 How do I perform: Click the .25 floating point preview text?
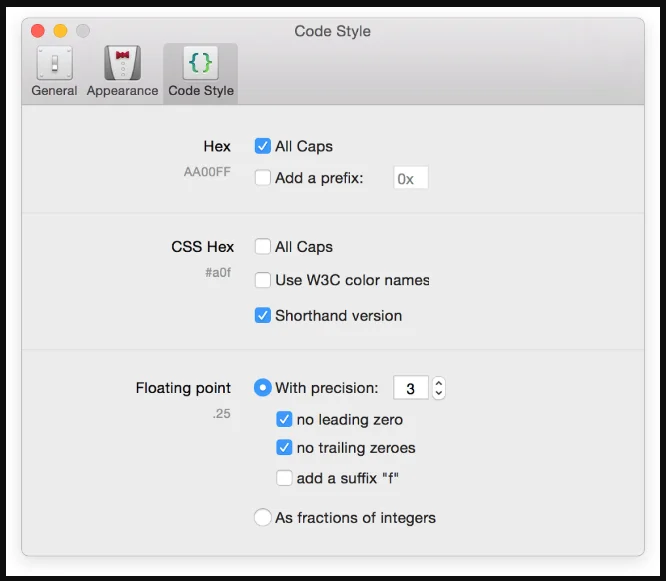(221, 414)
